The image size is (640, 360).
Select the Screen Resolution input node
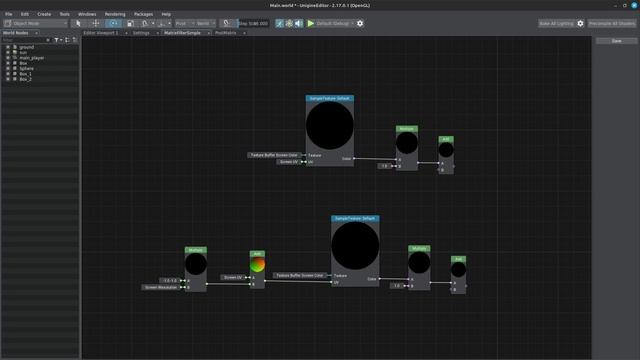[161, 287]
